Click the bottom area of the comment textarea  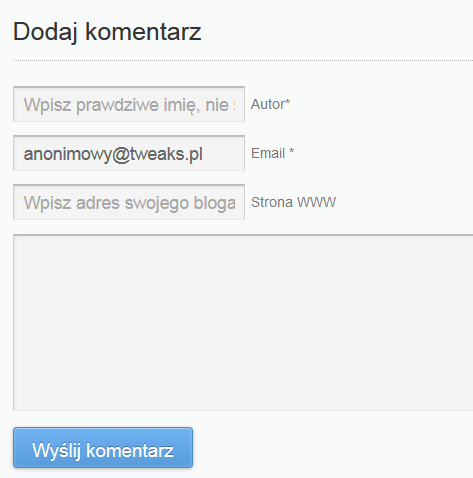(243, 400)
